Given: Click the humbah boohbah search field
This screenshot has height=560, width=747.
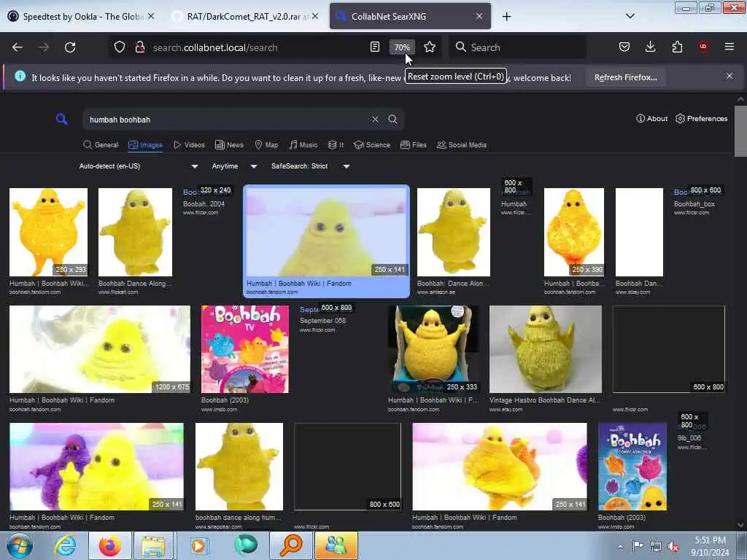Looking at the screenshot, I should point(226,120).
